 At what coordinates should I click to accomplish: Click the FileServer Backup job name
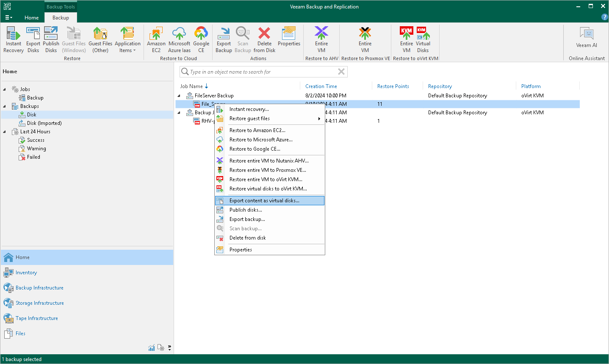coord(214,96)
